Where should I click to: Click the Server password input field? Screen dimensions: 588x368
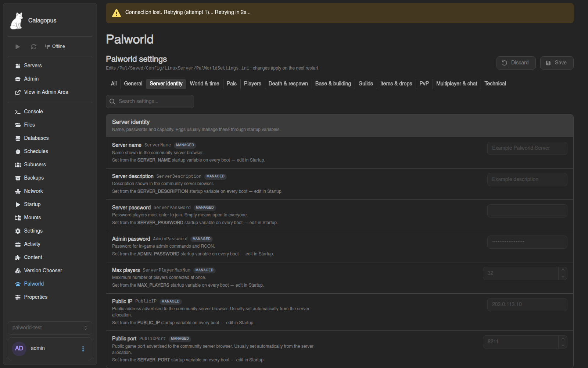tap(527, 211)
